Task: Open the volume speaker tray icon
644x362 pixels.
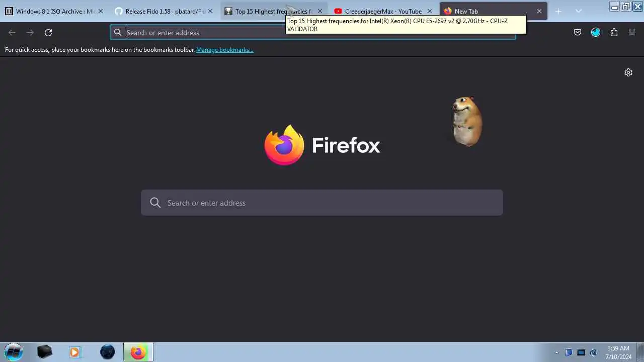Action: point(593,352)
